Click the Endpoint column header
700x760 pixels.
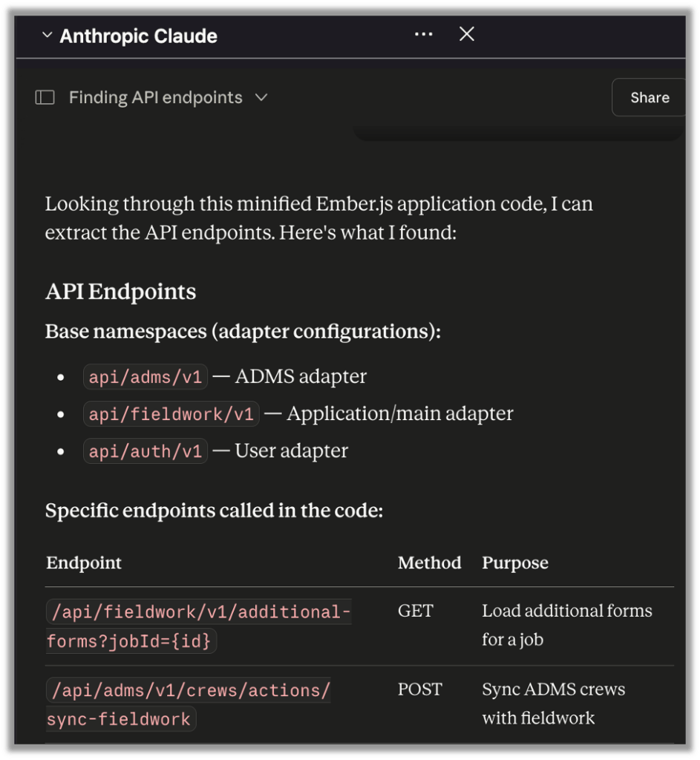pos(84,563)
